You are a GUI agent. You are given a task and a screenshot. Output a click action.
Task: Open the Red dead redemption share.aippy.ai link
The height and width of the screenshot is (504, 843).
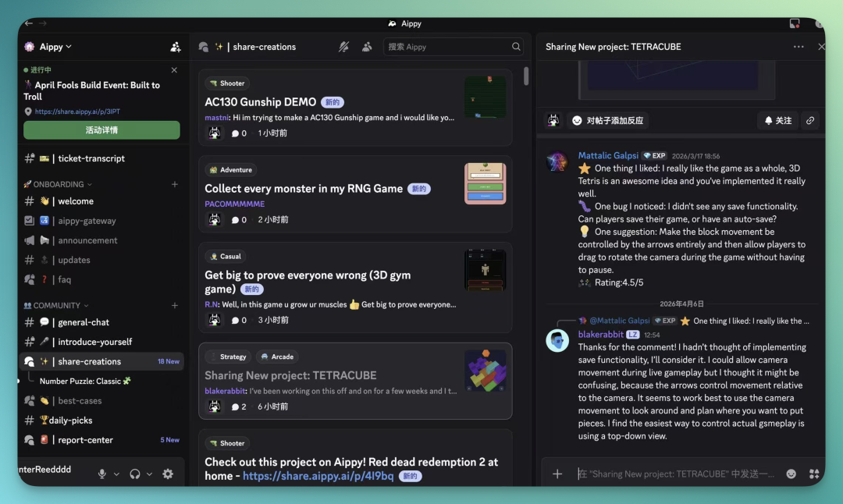pyautogui.click(x=318, y=476)
